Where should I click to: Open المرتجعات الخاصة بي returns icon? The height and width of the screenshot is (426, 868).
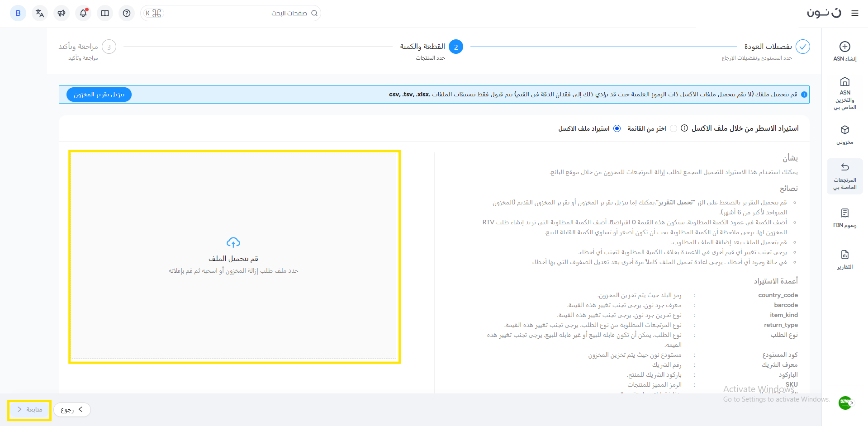point(844,167)
